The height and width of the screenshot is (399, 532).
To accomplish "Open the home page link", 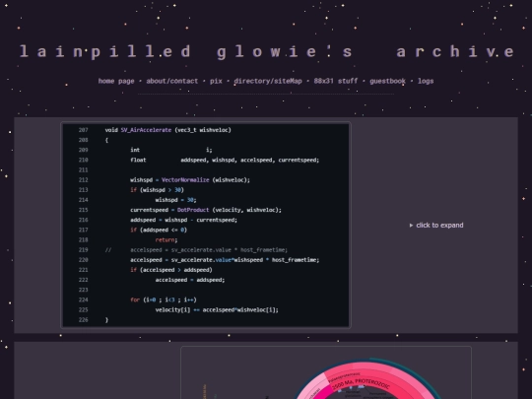I will 116,81.
